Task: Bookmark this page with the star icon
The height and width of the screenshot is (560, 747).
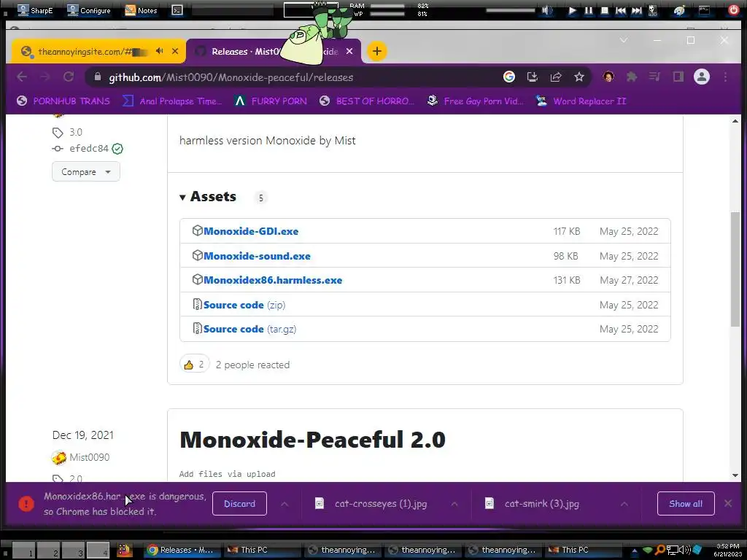Action: coord(578,77)
